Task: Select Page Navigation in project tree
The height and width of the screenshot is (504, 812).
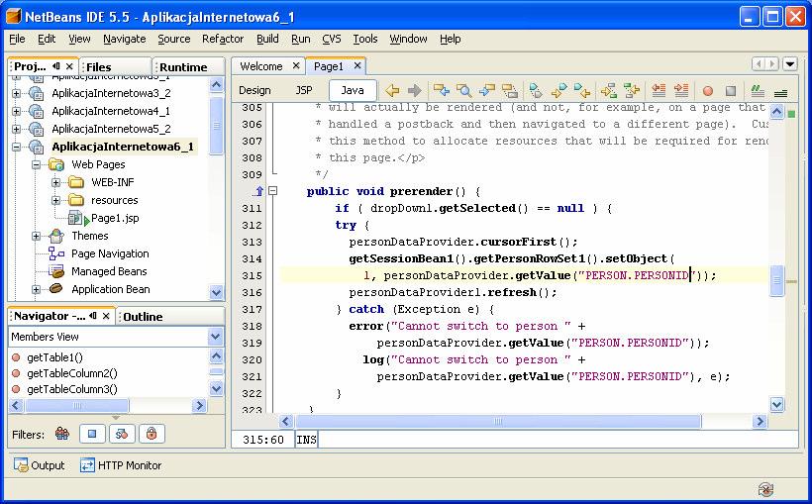Action: pyautogui.click(x=110, y=253)
